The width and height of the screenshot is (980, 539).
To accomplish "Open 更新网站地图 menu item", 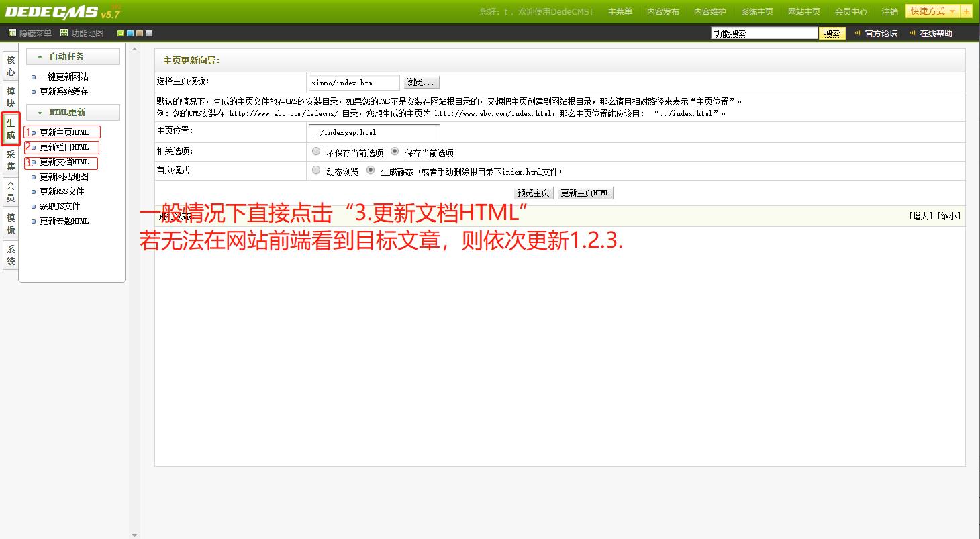I will coord(64,177).
